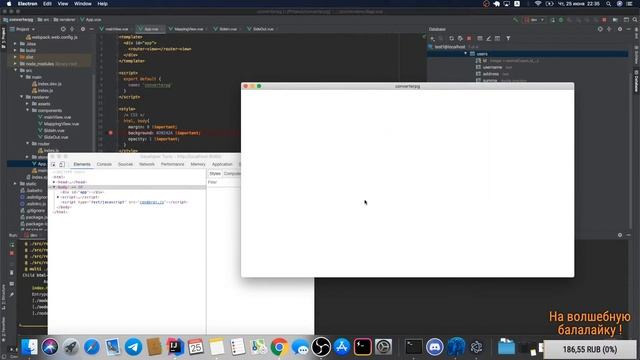Expand the node_modules folder

(16, 64)
